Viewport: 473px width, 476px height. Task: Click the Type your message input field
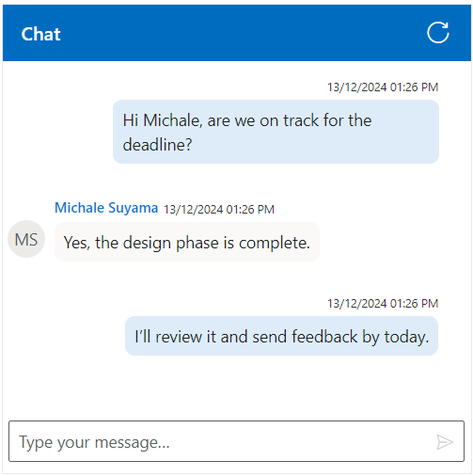pyautogui.click(x=236, y=441)
